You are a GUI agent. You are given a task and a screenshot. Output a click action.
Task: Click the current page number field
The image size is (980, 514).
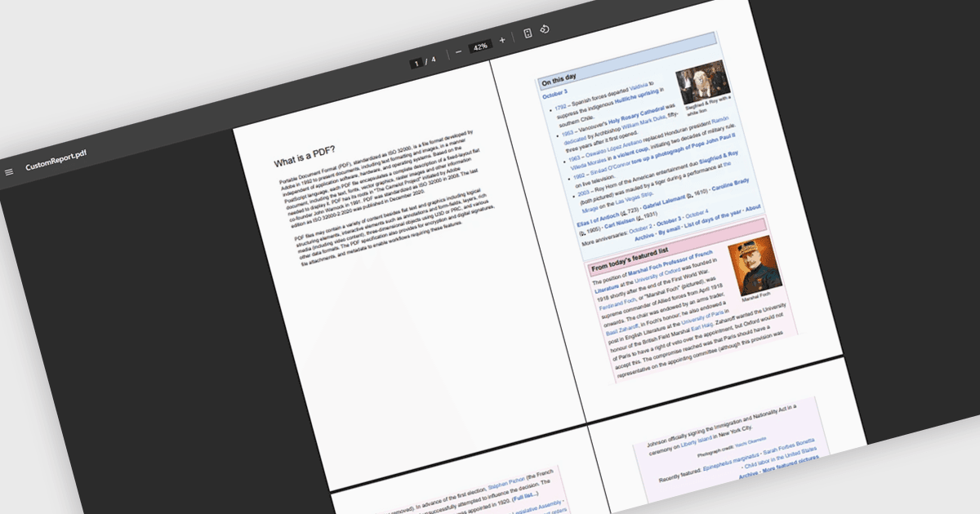[x=416, y=63]
